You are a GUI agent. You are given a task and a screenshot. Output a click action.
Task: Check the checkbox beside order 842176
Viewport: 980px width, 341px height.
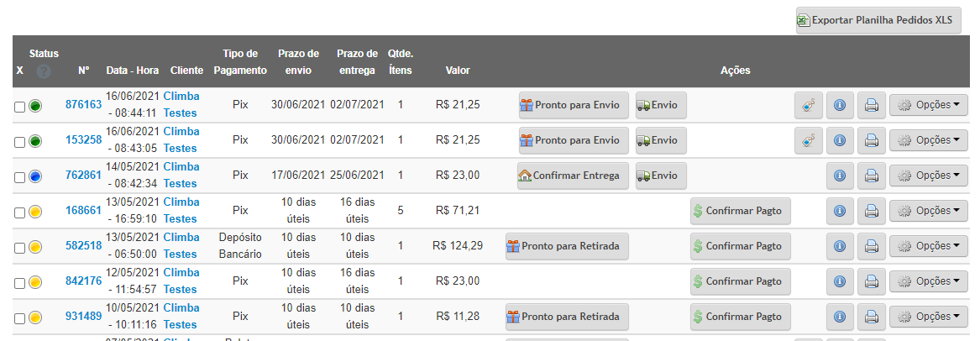point(19,283)
